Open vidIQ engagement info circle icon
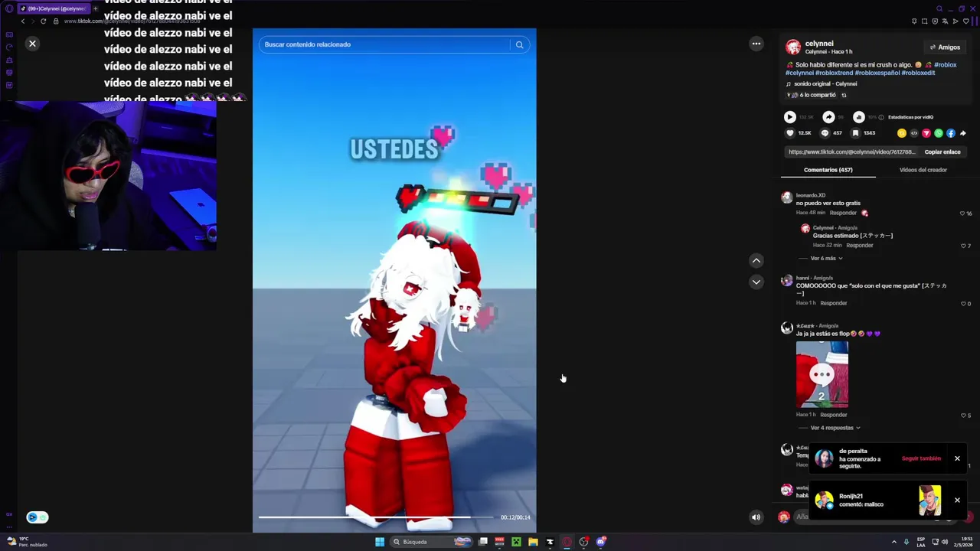The height and width of the screenshot is (551, 980). coord(881,117)
